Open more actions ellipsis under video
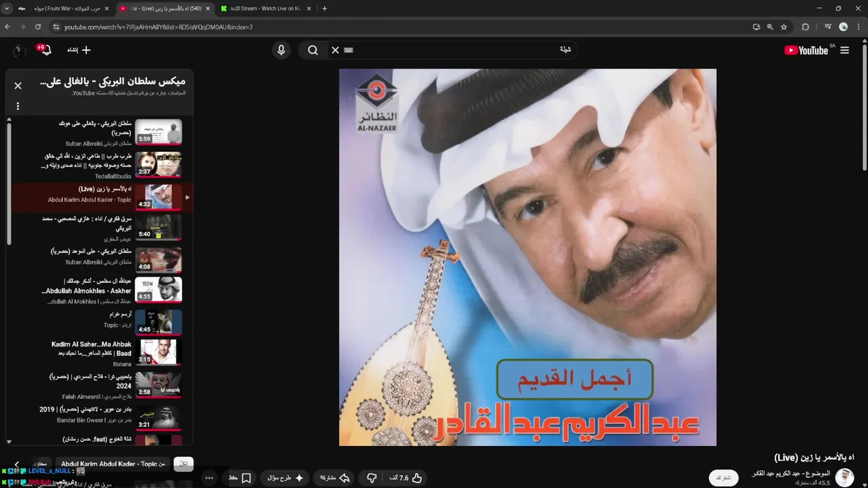 point(209,478)
